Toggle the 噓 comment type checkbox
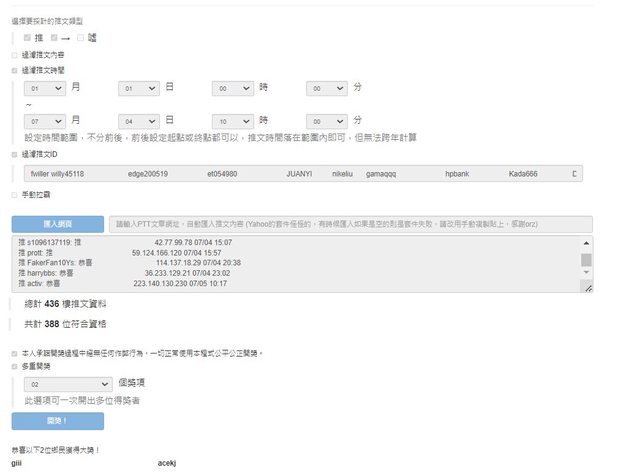Image resolution: width=640 pixels, height=473 pixels. [80, 37]
